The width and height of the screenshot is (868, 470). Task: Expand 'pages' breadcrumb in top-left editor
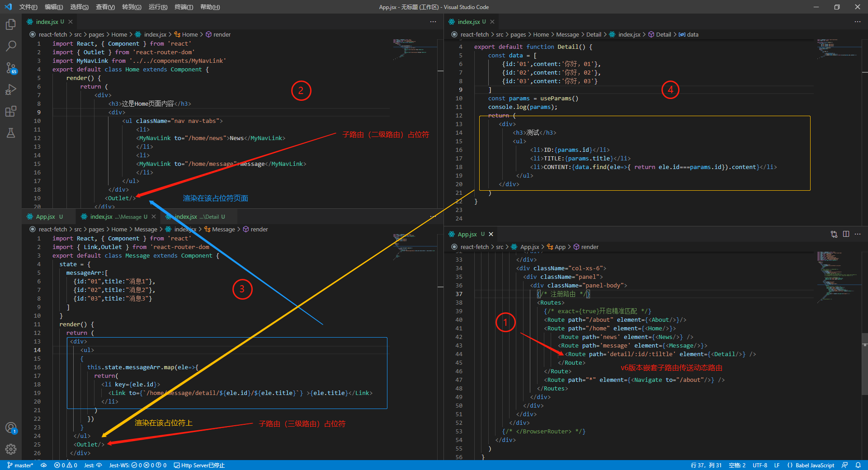[96, 34]
